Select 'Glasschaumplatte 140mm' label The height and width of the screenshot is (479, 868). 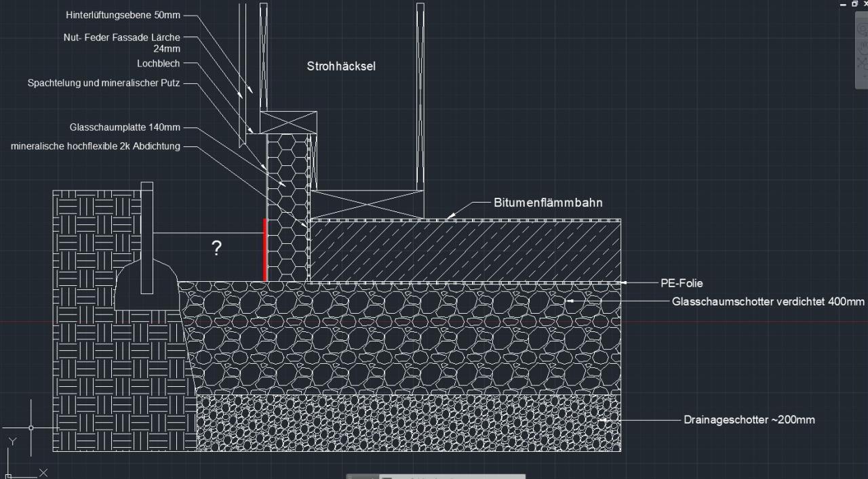(x=125, y=127)
